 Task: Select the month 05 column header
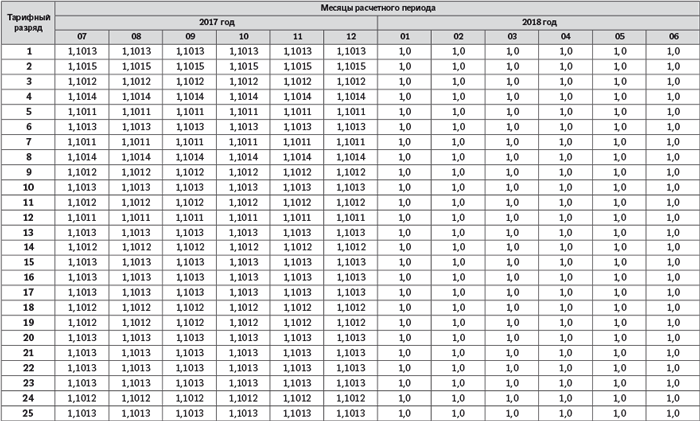click(619, 36)
